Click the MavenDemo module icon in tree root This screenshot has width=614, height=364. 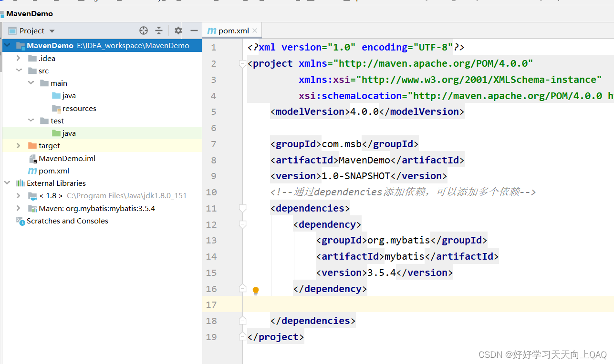(x=21, y=46)
